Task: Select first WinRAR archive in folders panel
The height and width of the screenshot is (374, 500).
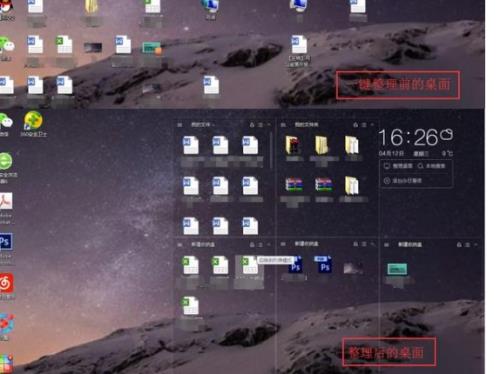Action: [294, 185]
